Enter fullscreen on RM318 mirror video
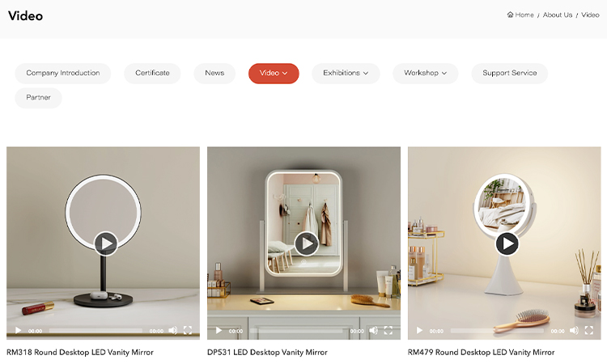This screenshot has width=607, height=364. pos(188,330)
